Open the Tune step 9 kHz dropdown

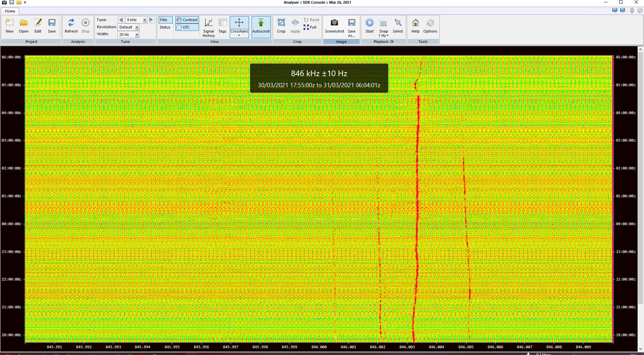pos(145,20)
